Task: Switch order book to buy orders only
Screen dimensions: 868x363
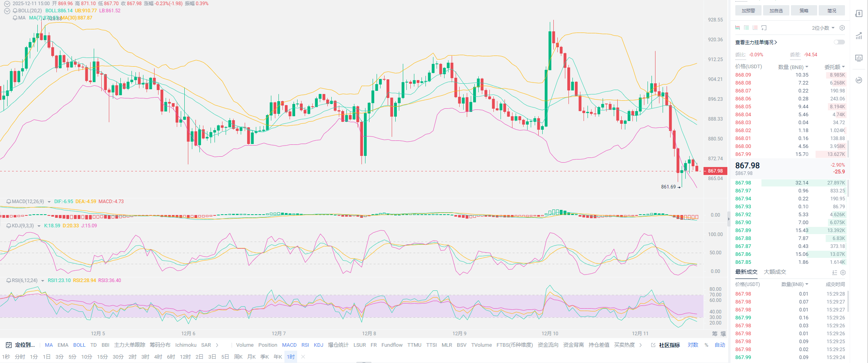Action: coord(746,28)
